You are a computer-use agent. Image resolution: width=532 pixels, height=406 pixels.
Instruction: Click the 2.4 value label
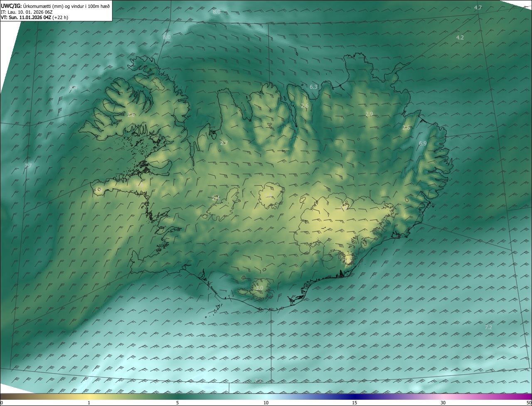pyautogui.click(x=215, y=198)
